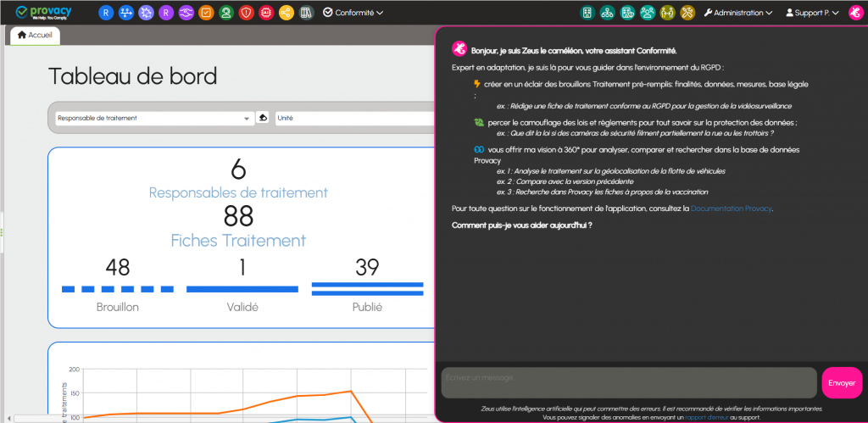
Task: Open the Documentation Provacy link
Action: pyautogui.click(x=731, y=209)
